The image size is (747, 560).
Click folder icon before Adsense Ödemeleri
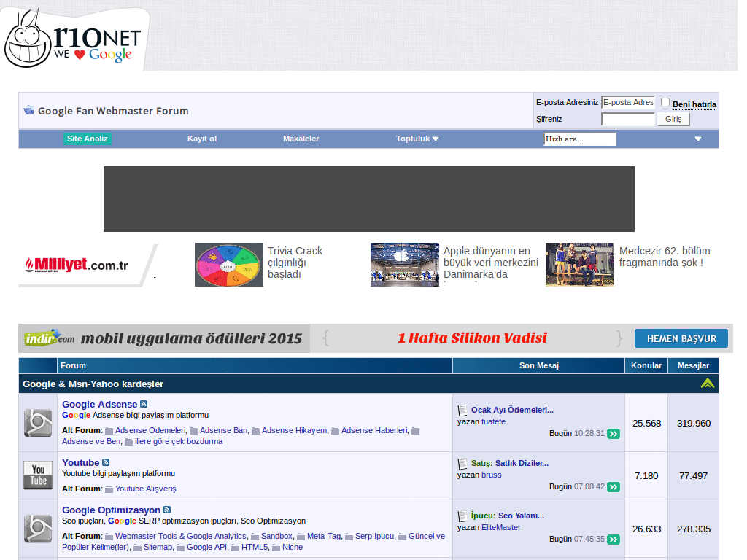pos(109,431)
